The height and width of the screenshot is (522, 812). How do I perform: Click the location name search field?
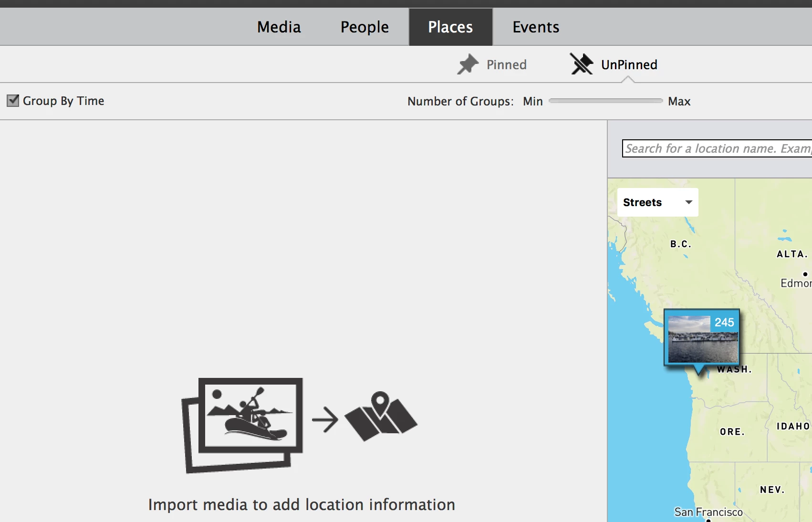pyautogui.click(x=717, y=148)
